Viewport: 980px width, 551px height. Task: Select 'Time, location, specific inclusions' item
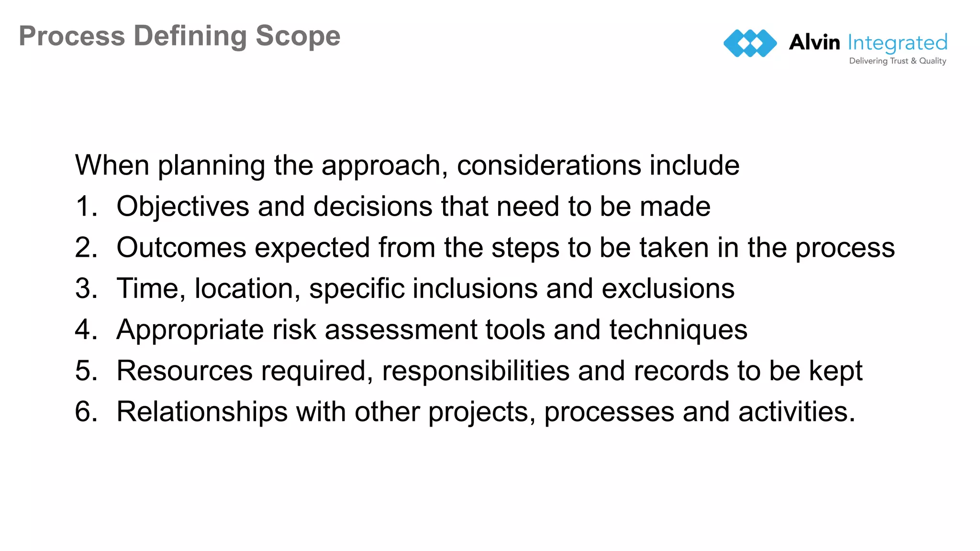tap(425, 289)
